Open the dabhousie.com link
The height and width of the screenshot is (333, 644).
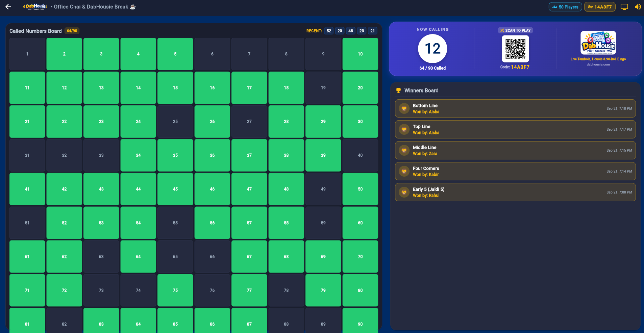pos(598,65)
